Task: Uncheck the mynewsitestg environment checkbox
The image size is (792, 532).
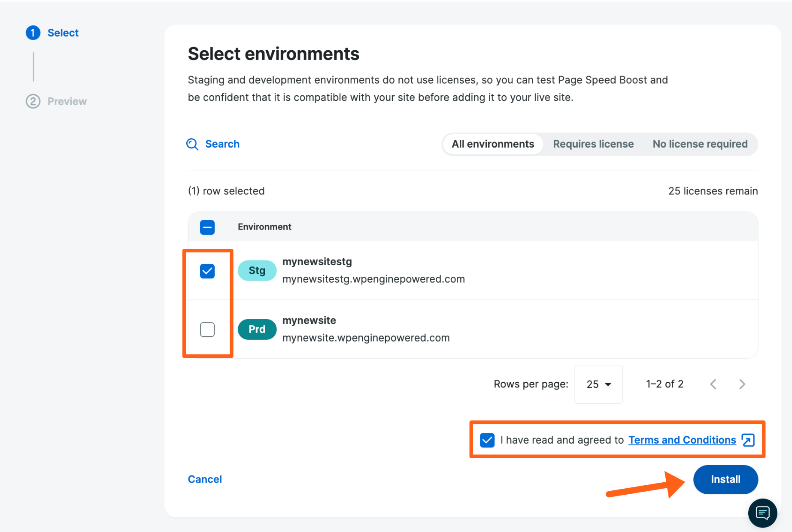Action: 207,271
